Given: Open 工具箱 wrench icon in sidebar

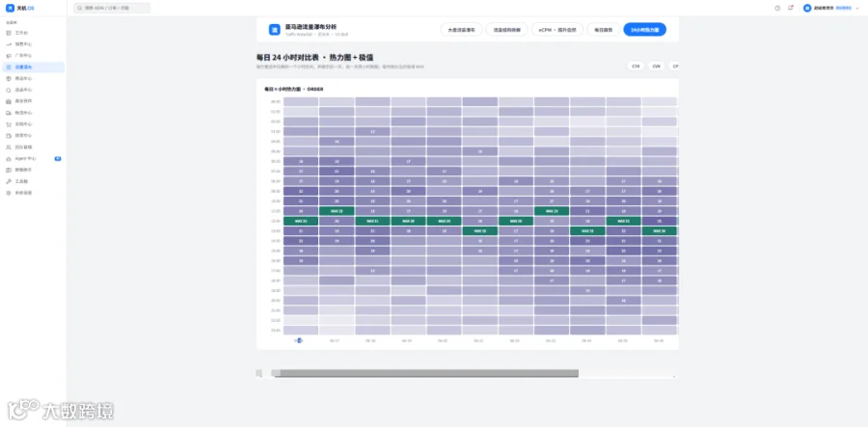Looking at the screenshot, I should pyautogui.click(x=9, y=181).
